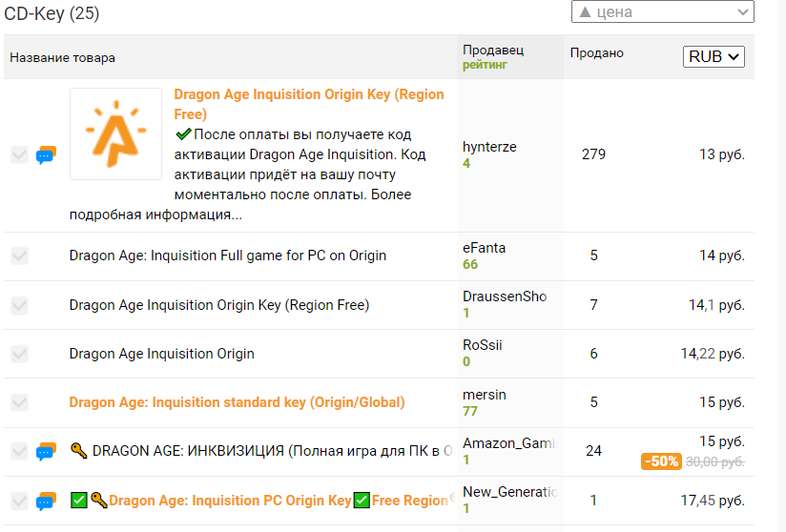Open chat icon beside hynterze listing
The width and height of the screenshot is (786, 532).
point(46,154)
